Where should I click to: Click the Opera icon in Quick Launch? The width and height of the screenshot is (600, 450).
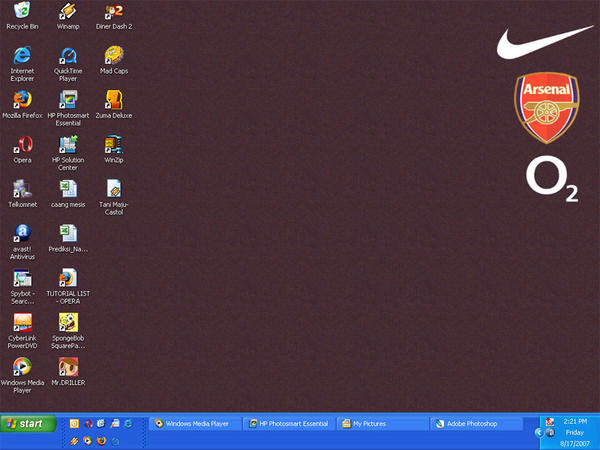point(89,423)
